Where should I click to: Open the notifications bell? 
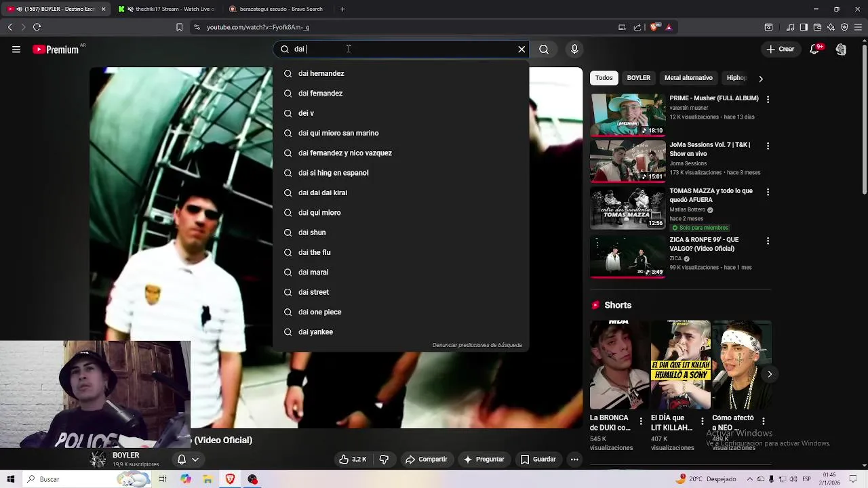point(816,49)
